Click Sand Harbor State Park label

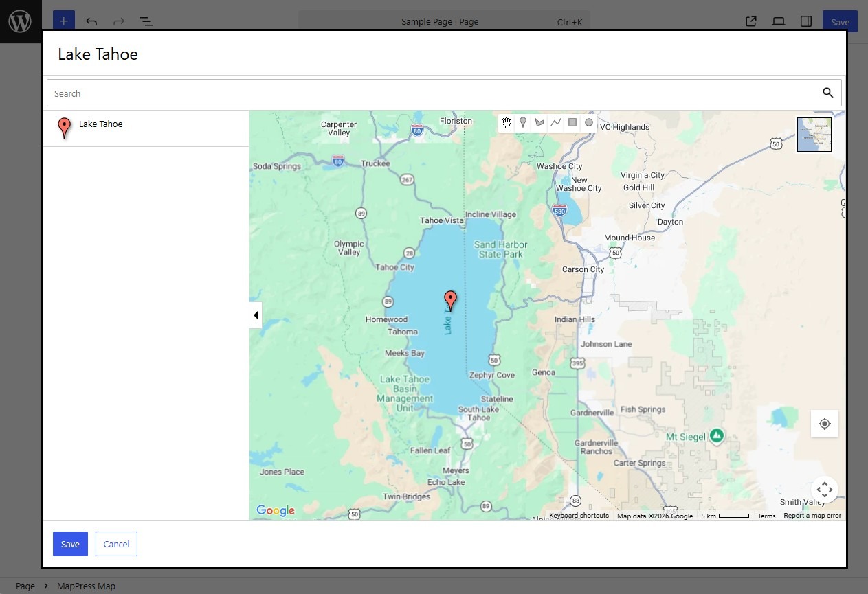(500, 249)
